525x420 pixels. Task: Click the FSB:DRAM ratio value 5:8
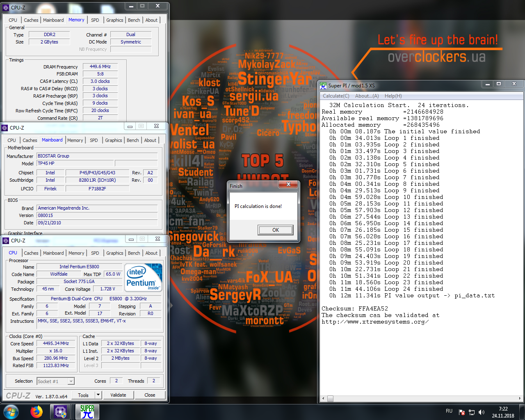tap(100, 74)
